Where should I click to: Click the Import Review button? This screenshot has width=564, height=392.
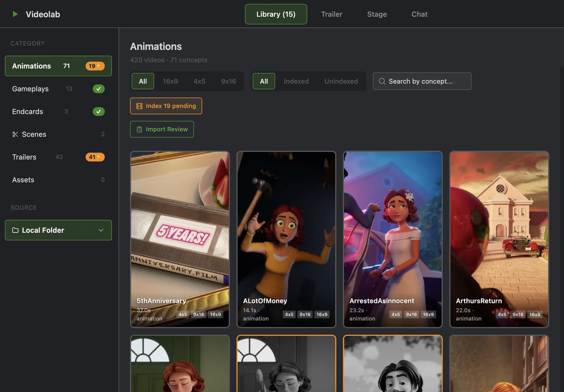point(162,129)
